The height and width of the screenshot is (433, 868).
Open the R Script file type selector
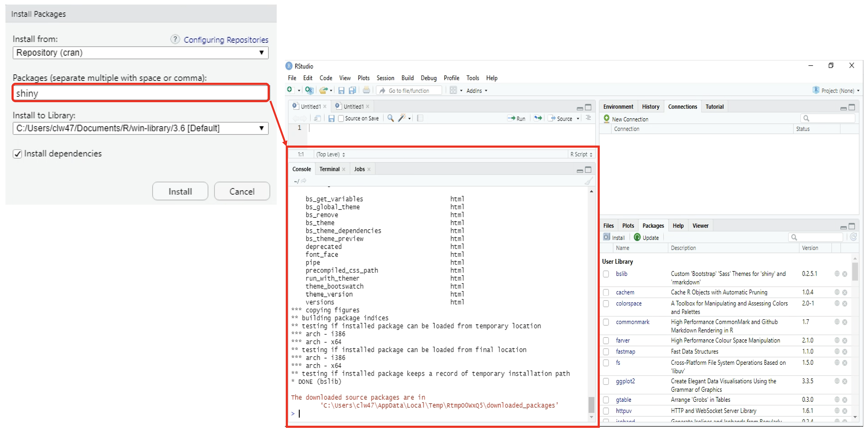tap(581, 154)
